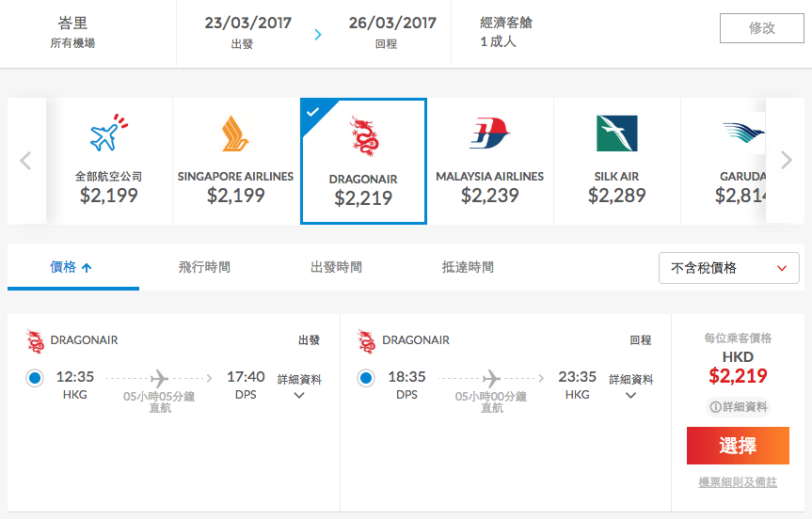Viewport: 812px width, 519px height.
Task: Click the red 選擇 button
Action: click(x=738, y=446)
